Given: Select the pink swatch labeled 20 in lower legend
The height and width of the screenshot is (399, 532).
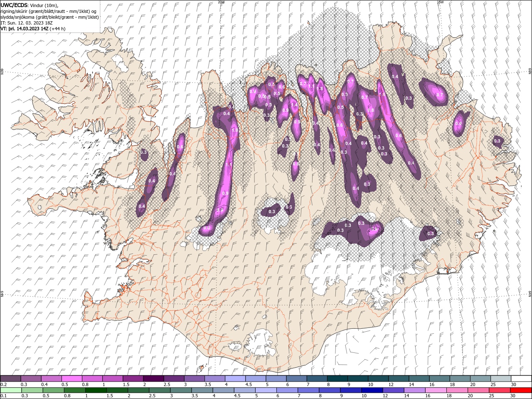Looking at the screenshot, I should [478, 390].
